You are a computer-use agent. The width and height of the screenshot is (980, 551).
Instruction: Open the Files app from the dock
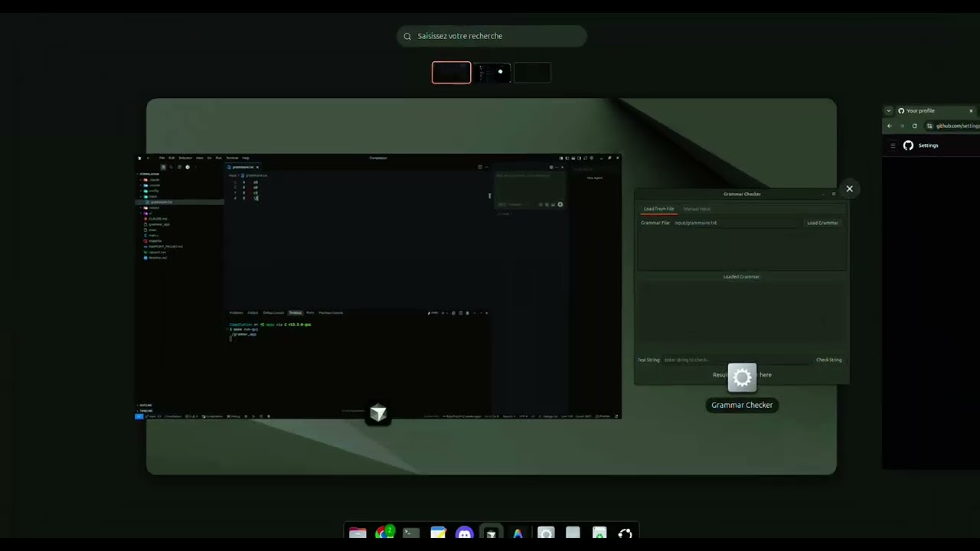click(358, 533)
